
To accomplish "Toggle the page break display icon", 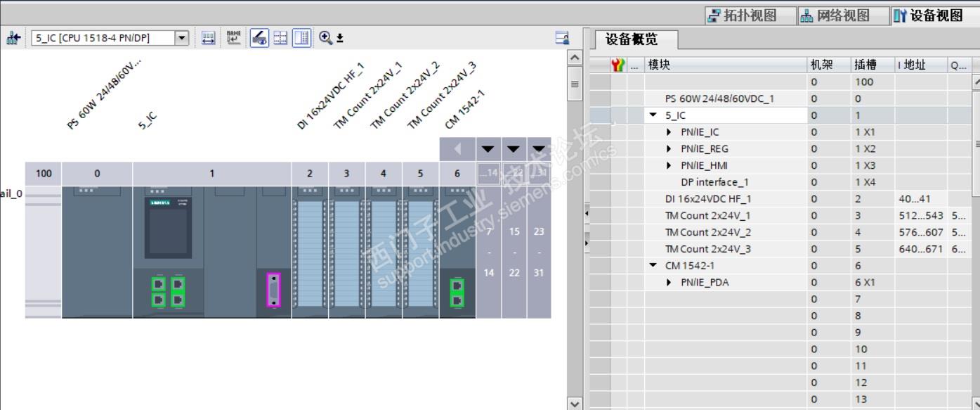I will pyautogui.click(x=280, y=38).
